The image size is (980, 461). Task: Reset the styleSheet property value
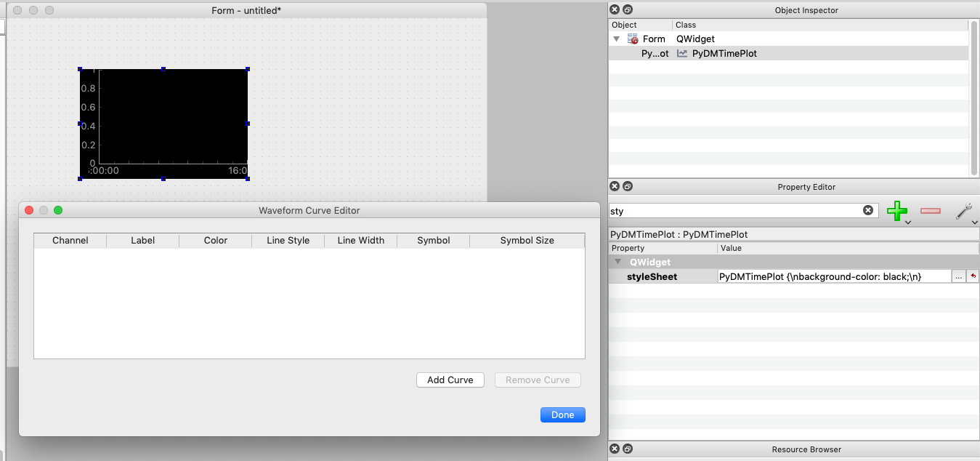(x=973, y=276)
